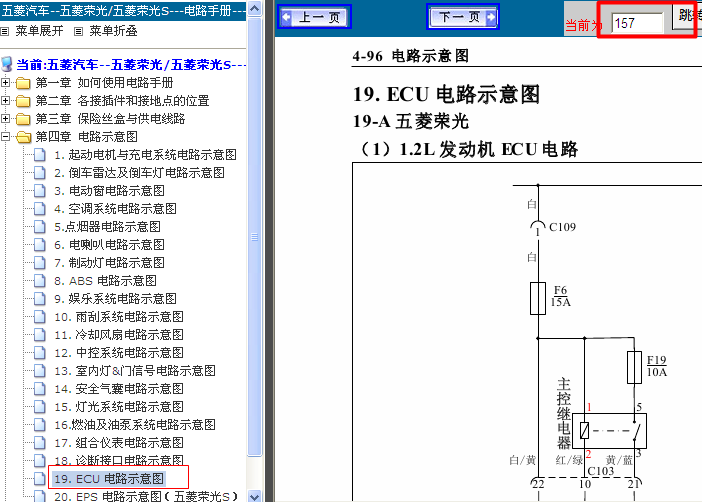Open 17. 组合仪表电路示意图

(x=119, y=442)
